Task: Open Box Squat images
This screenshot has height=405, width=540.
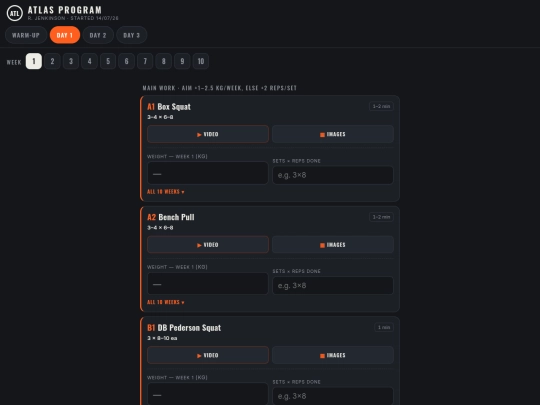Action: [x=333, y=134]
